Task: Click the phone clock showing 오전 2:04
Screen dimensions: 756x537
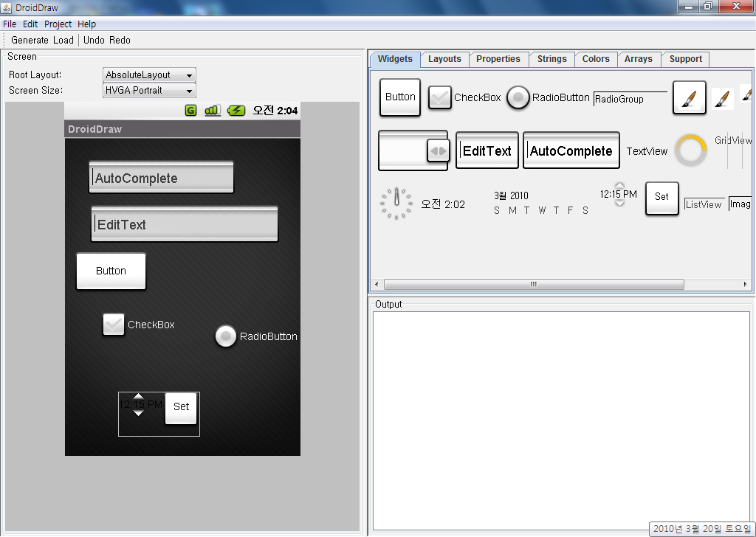Action: (x=275, y=111)
